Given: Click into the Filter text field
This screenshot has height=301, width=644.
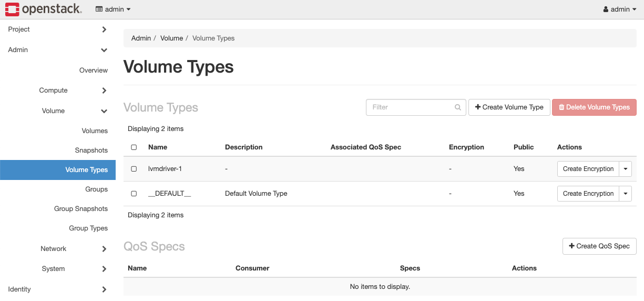Looking at the screenshot, I should (x=410, y=107).
